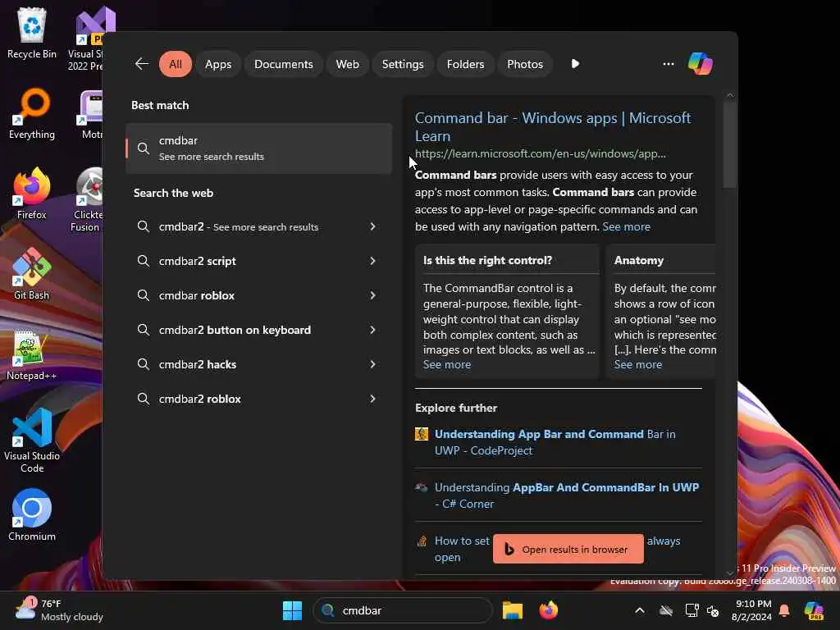Switch to the Photos filter tab
This screenshot has width=840, height=630.
(x=525, y=64)
